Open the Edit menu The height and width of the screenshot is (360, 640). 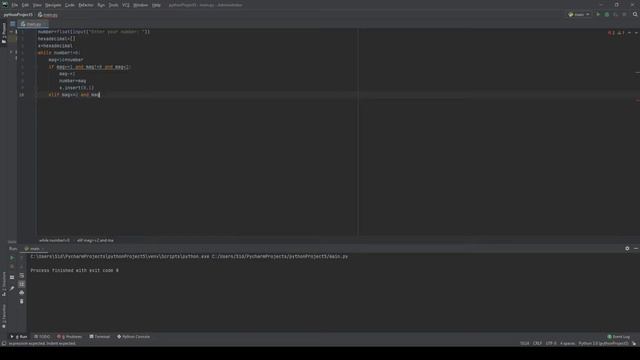(x=25, y=5)
